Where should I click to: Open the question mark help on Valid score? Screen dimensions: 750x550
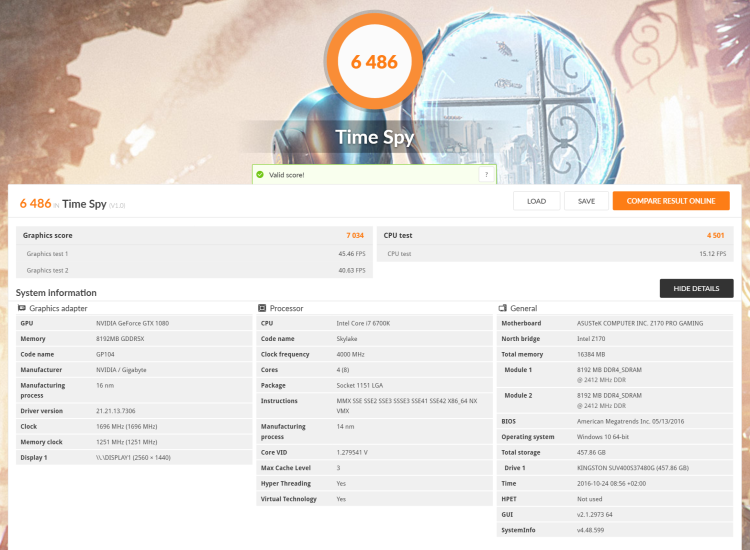pyautogui.click(x=486, y=175)
